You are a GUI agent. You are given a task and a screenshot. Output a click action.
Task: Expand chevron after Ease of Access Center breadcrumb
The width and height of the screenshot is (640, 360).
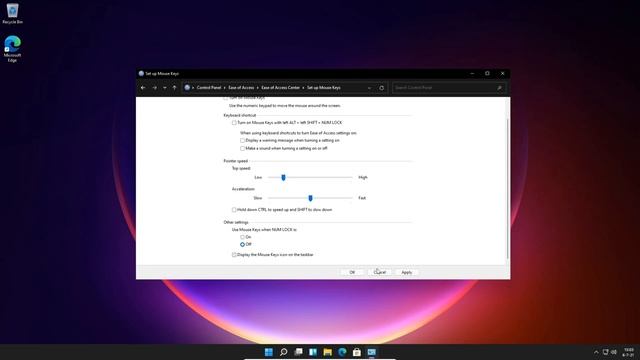coord(303,88)
